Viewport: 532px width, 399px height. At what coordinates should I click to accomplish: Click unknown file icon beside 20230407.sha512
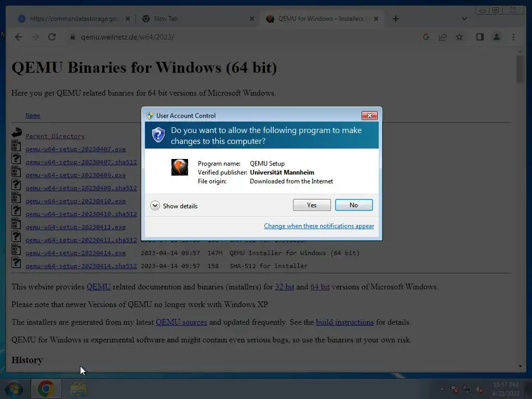pos(16,158)
